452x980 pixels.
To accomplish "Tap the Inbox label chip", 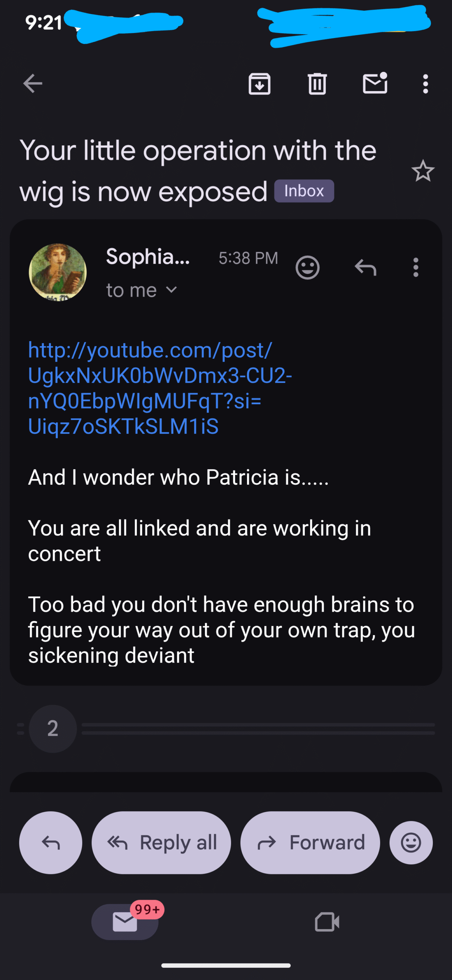I will tap(304, 191).
